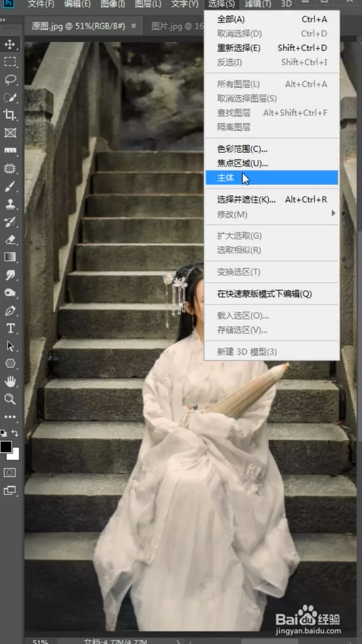This screenshot has height=644, width=362.
Task: Switch to 图片.jpg document tab
Action: coord(177,27)
